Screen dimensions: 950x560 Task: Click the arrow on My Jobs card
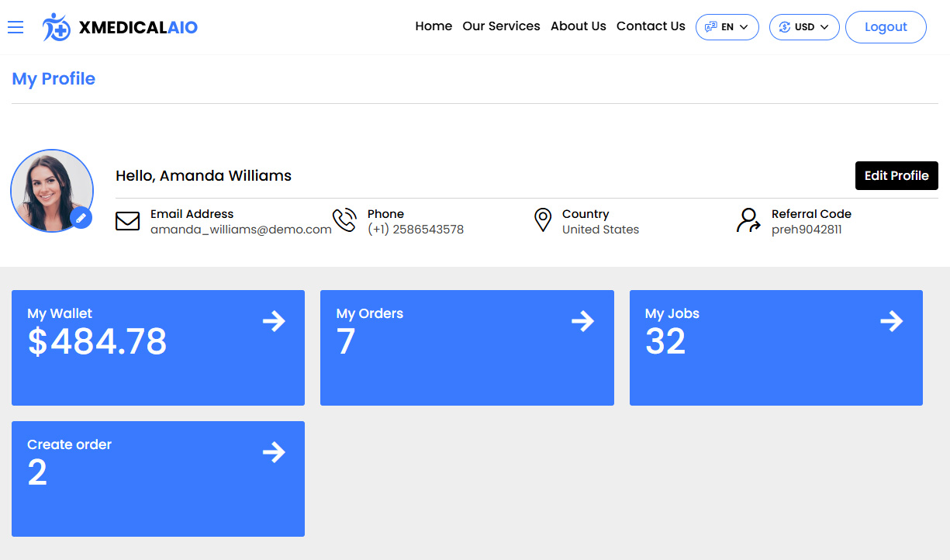(891, 321)
